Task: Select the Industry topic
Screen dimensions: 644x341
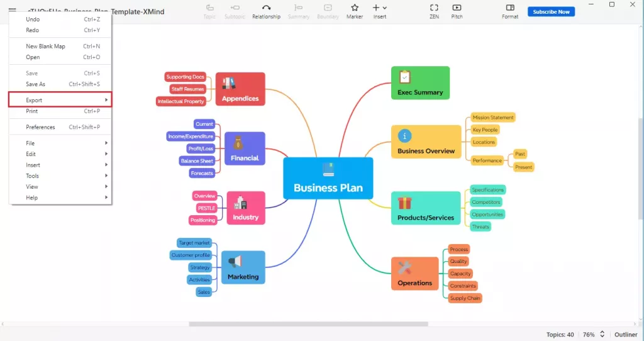Action: pos(246,208)
